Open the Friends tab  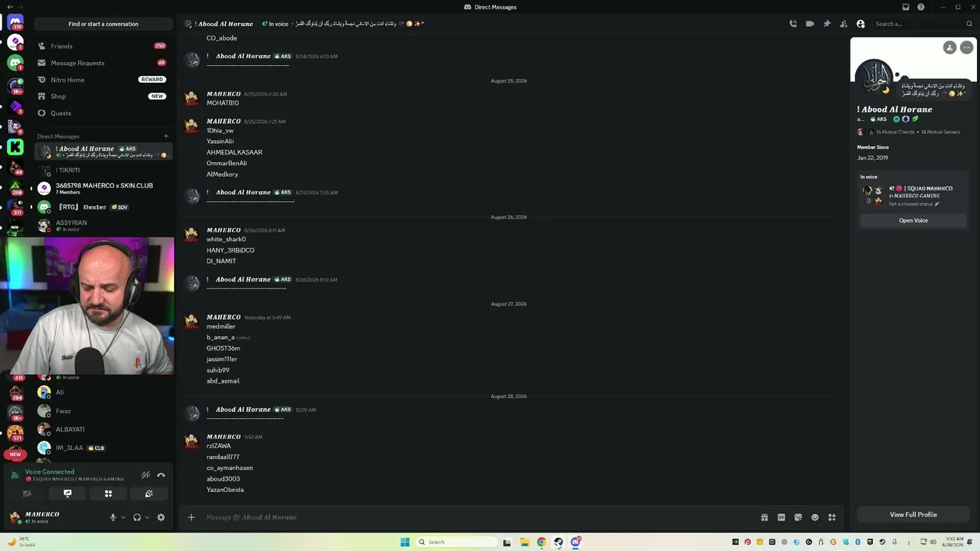(103, 46)
